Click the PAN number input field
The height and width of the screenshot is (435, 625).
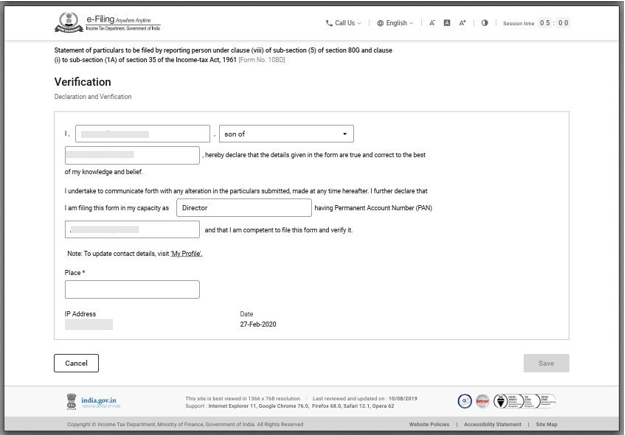(x=132, y=230)
